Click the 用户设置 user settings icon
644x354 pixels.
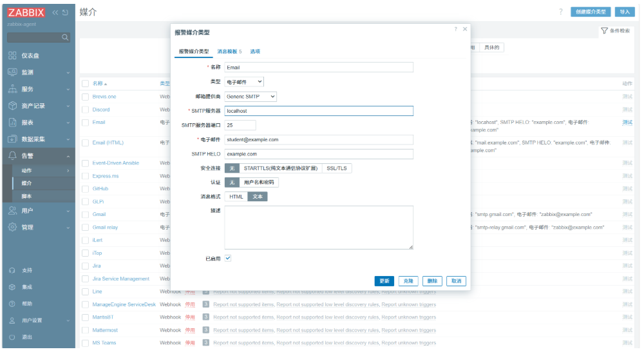12,320
